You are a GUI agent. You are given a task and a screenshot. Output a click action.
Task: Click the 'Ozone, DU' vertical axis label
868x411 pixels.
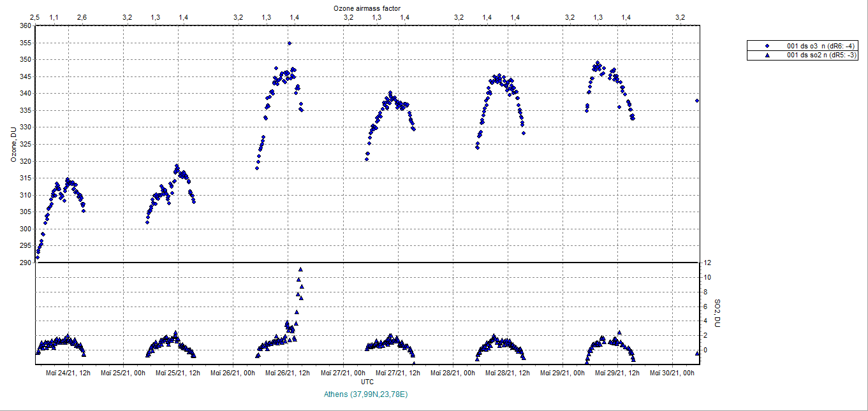[x=13, y=144]
